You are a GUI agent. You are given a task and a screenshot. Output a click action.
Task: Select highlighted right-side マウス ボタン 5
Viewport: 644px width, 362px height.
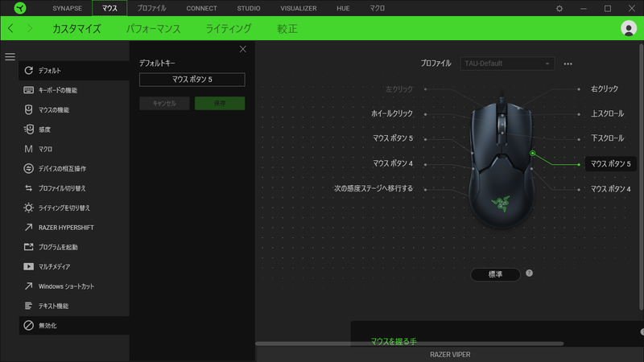tap(610, 164)
